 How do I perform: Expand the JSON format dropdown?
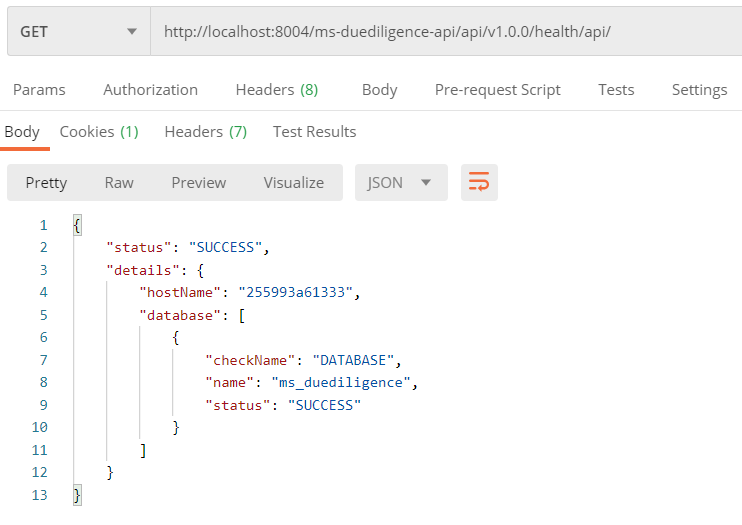tap(400, 182)
